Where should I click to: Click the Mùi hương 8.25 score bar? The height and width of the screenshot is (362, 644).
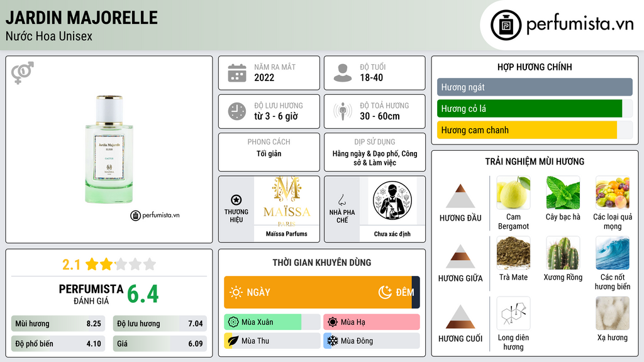[x=58, y=324]
